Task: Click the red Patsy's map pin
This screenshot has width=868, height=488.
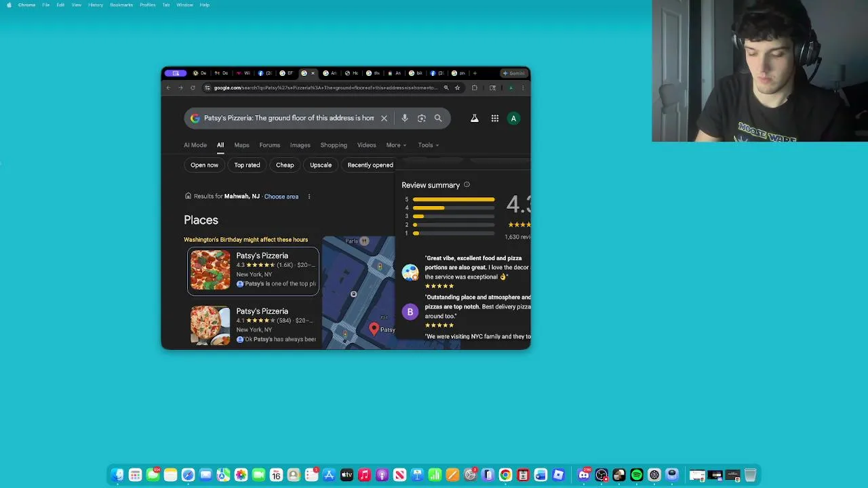Action: (374, 329)
